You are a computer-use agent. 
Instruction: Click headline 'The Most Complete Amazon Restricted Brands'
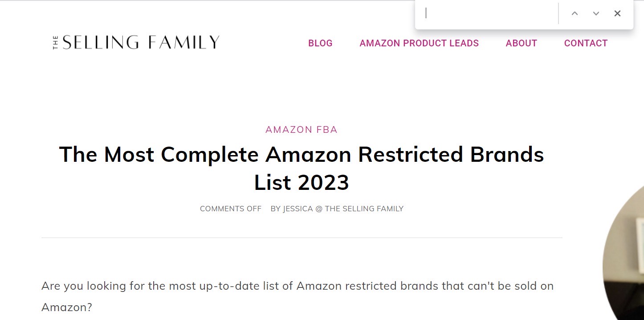pyautogui.click(x=302, y=155)
